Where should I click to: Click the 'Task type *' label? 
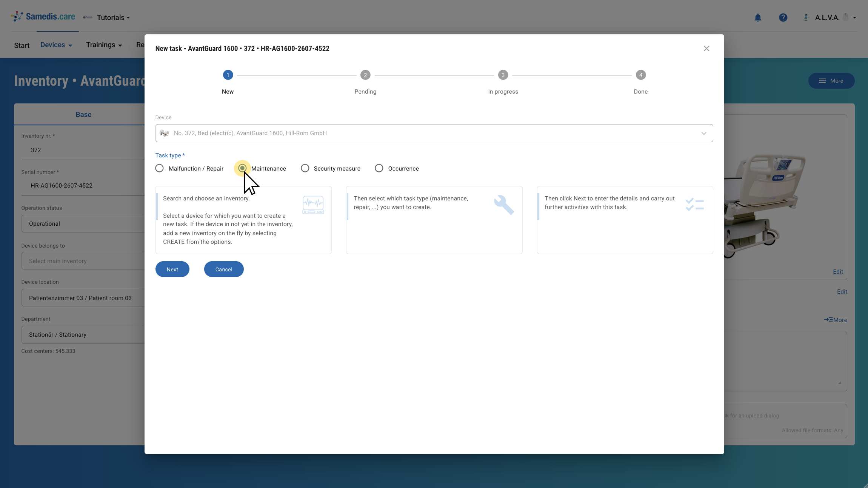[170, 155]
